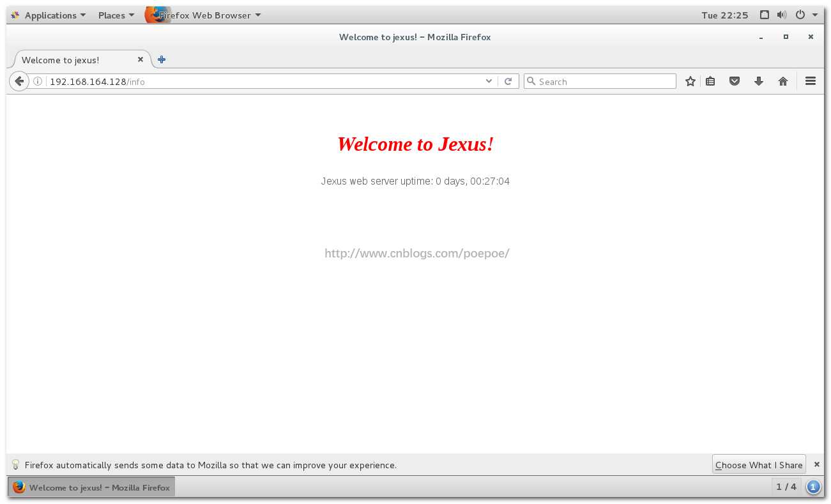
Task: Close the Firefox window
Action: (x=811, y=37)
